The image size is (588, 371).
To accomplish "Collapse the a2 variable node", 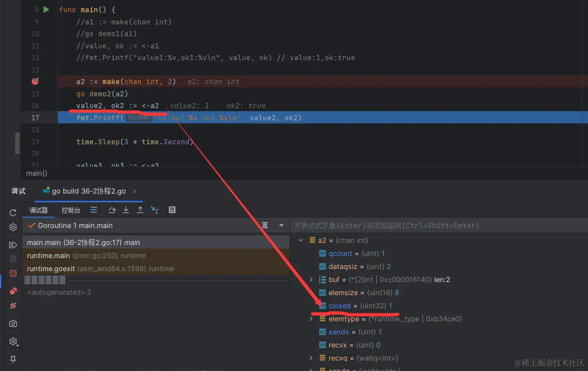I will pos(301,240).
